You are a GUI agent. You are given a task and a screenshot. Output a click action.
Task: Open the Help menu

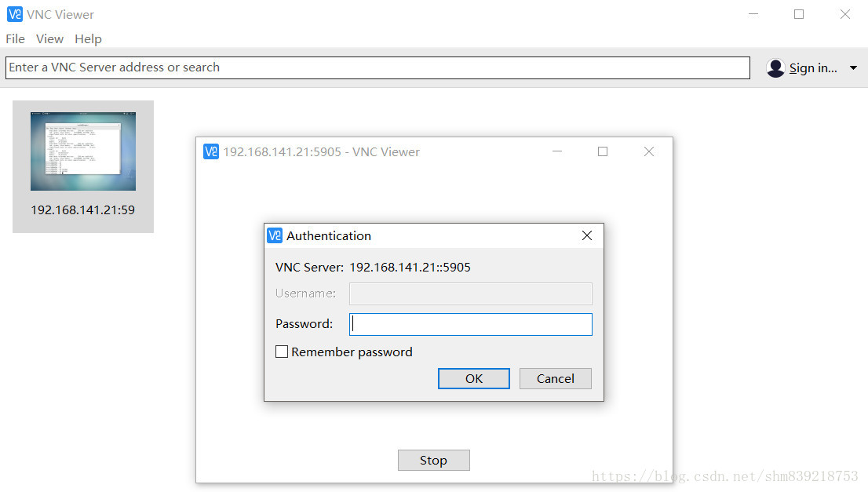(88, 38)
